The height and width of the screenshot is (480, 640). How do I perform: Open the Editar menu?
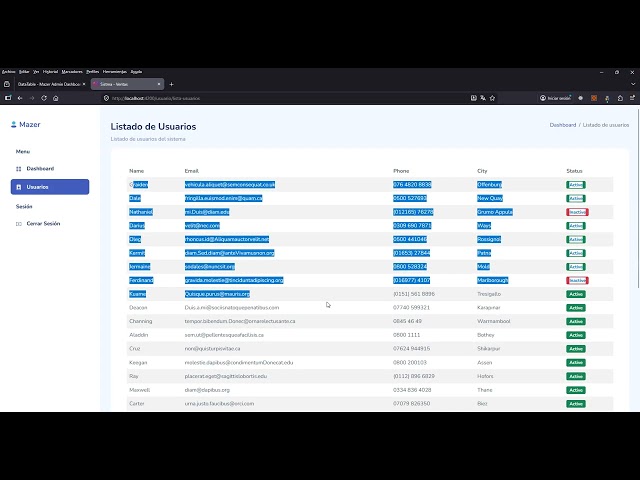(x=24, y=71)
